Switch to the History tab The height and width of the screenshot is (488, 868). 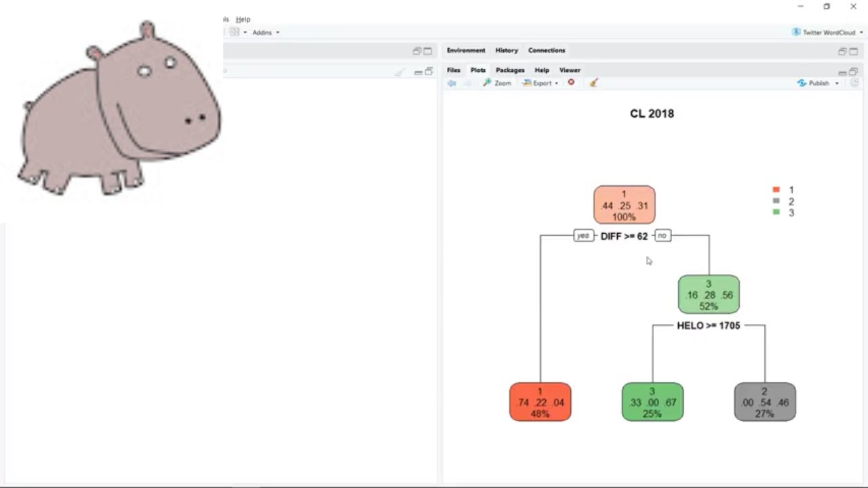point(507,50)
